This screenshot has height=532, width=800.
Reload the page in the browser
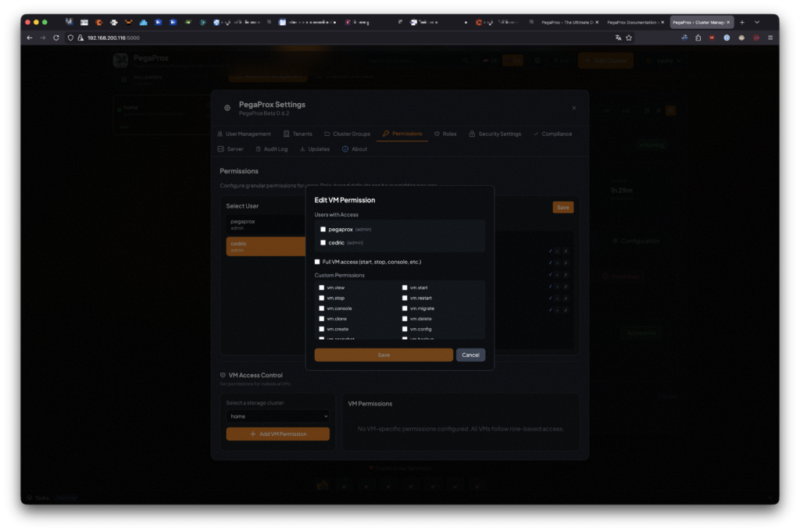point(56,37)
